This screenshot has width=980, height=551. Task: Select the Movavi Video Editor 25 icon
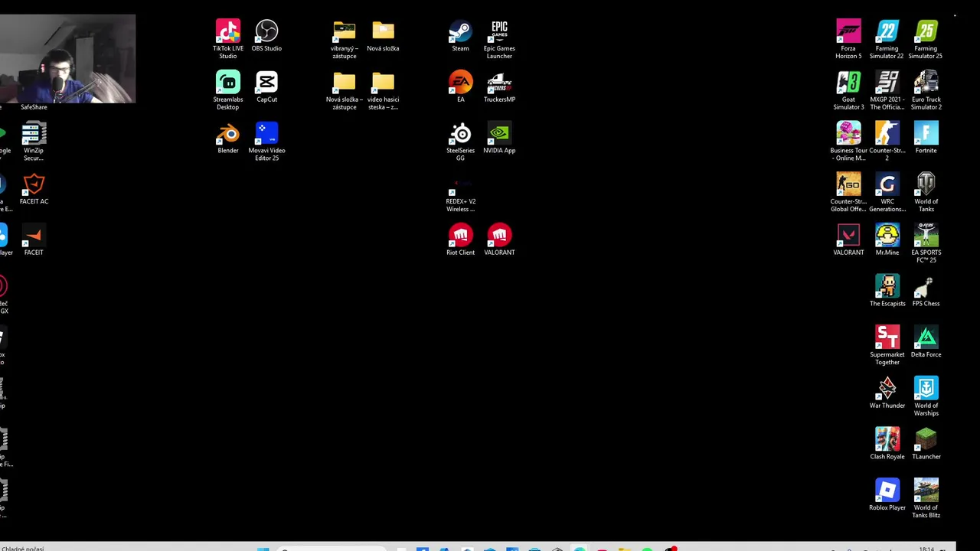pyautogui.click(x=266, y=134)
